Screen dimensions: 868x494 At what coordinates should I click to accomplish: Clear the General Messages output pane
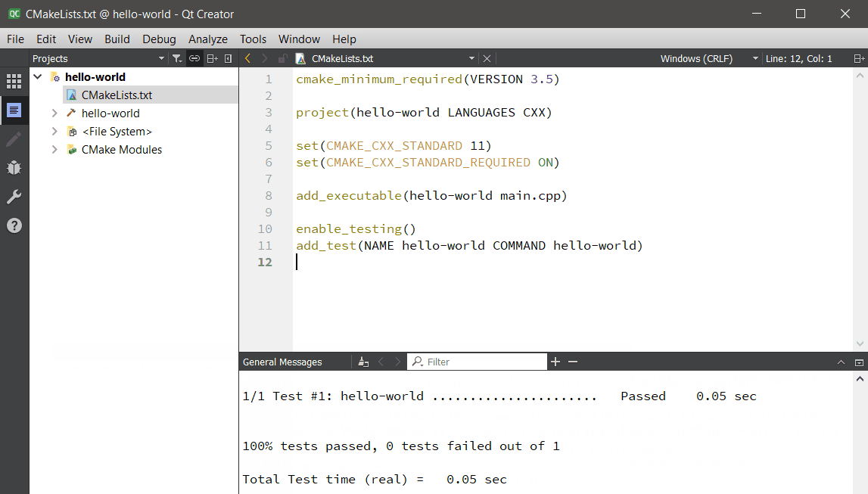363,362
